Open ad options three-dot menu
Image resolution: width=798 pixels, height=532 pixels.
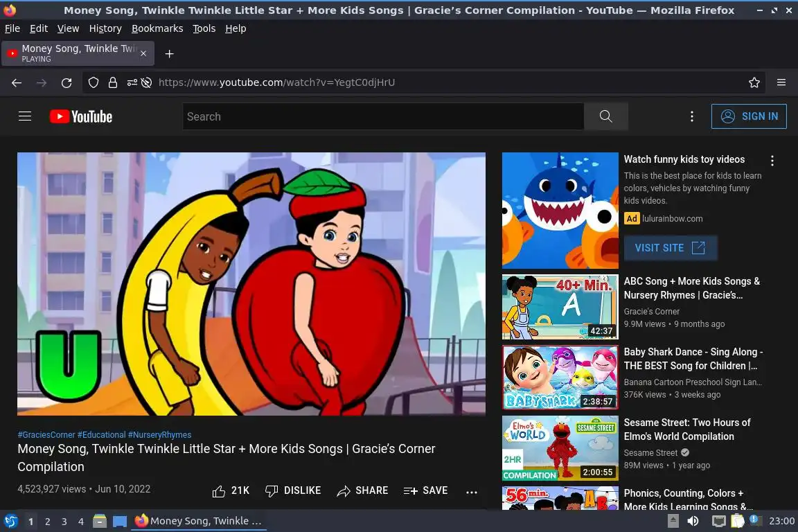[x=772, y=161]
